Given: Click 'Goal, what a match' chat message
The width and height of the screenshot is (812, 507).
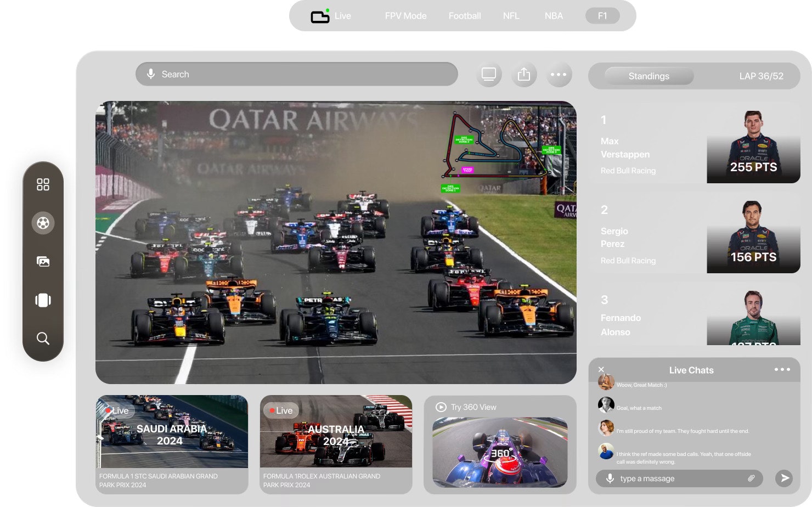Looking at the screenshot, I should (639, 408).
